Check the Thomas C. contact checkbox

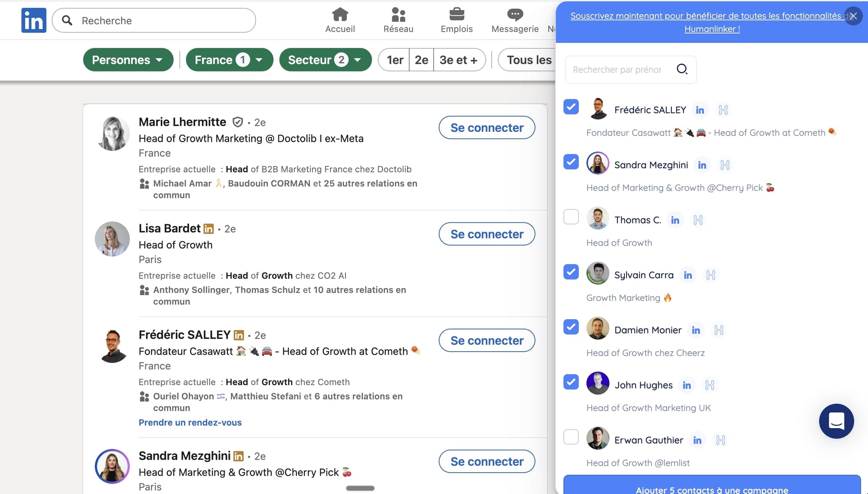point(571,217)
